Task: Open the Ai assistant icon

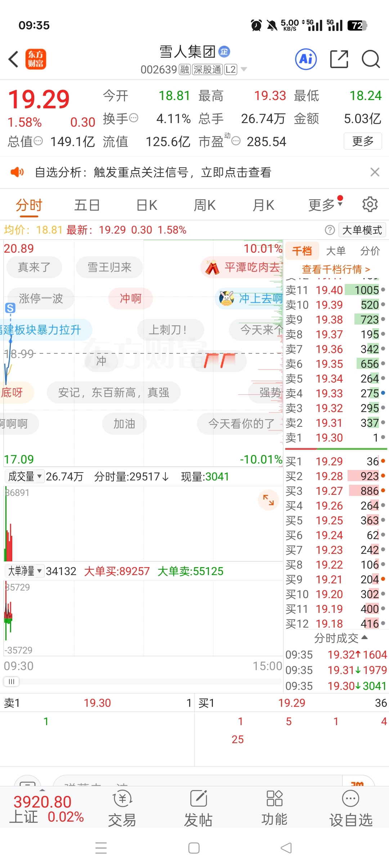Action: pyautogui.click(x=306, y=59)
